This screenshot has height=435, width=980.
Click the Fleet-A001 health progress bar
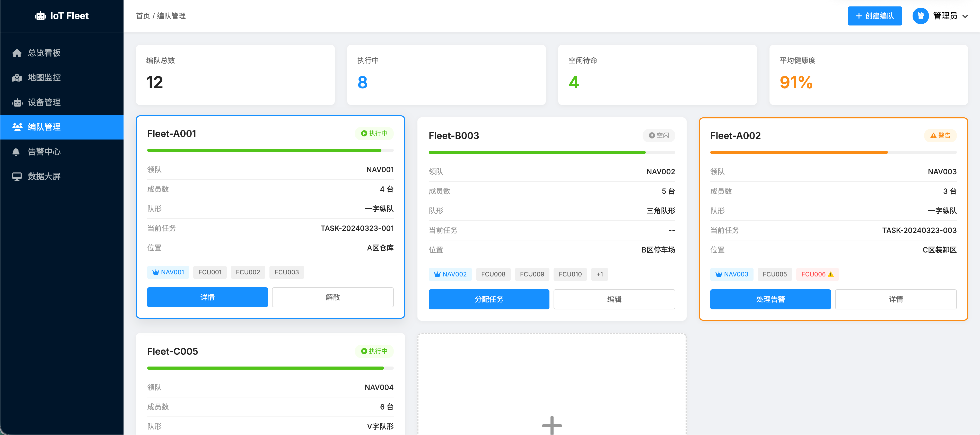270,150
